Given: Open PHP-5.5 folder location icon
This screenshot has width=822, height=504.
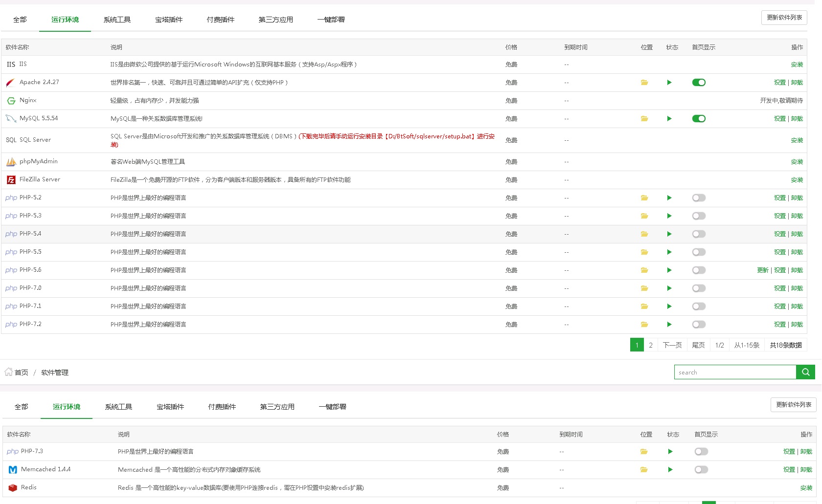Looking at the screenshot, I should point(644,252).
